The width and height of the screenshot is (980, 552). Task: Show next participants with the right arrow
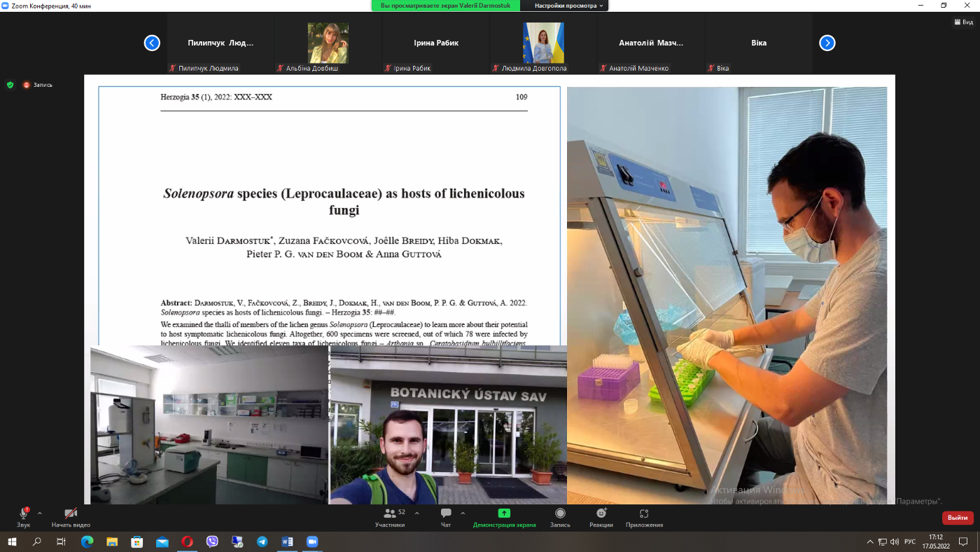pos(827,43)
